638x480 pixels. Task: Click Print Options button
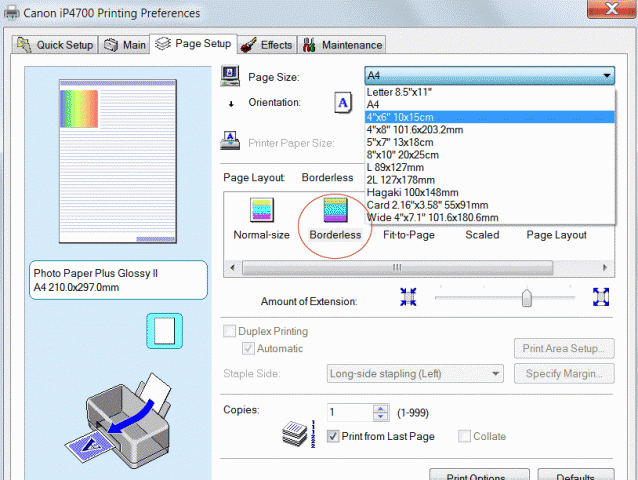pos(479,475)
